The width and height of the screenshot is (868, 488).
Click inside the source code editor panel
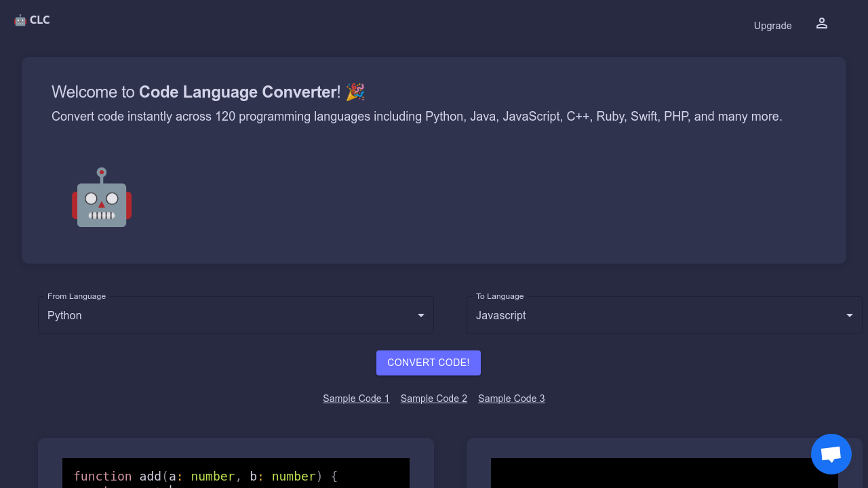(x=236, y=474)
